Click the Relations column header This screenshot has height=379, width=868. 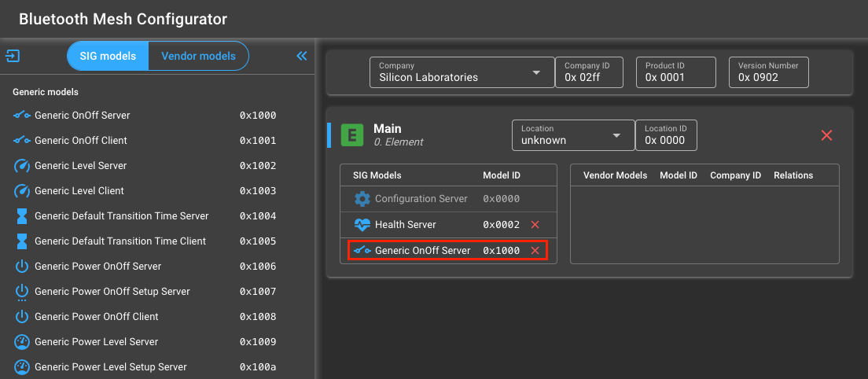click(x=793, y=175)
